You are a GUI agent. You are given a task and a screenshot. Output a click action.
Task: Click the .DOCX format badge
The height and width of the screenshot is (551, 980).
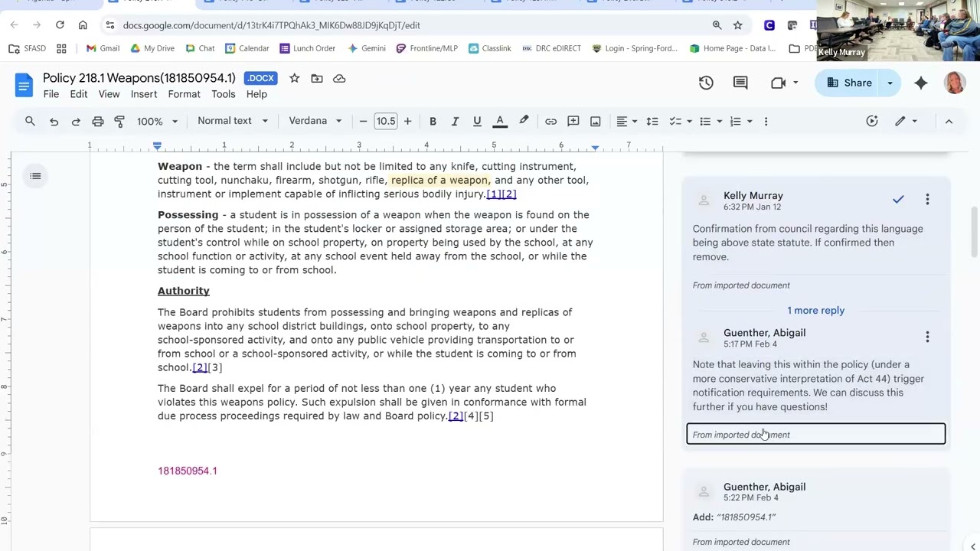point(260,78)
